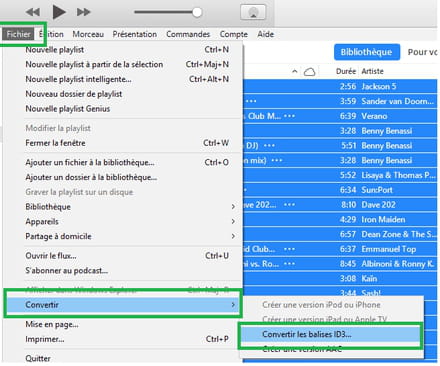This screenshot has width=440, height=366.
Task: Sort by the Artiste column header
Action: pos(373,71)
